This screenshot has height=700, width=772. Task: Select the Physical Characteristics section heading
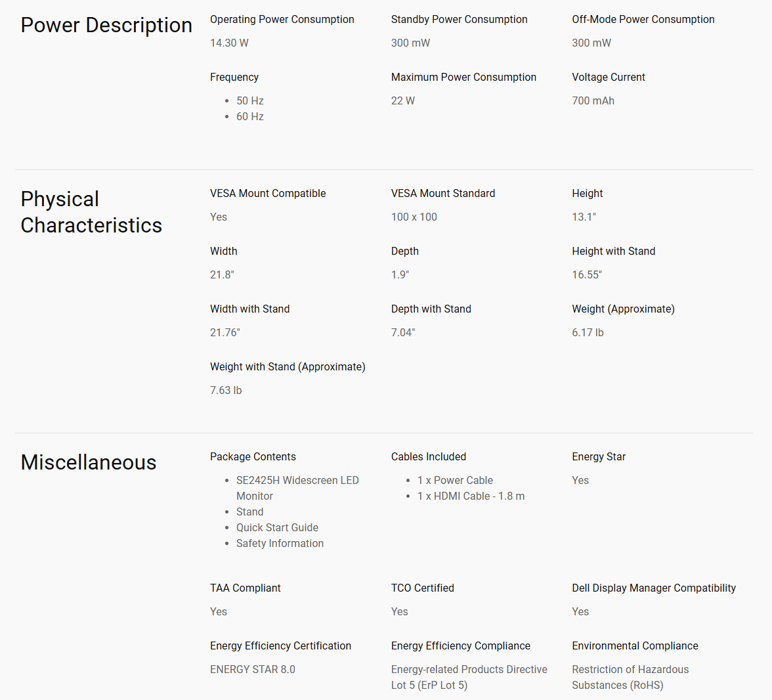[91, 212]
